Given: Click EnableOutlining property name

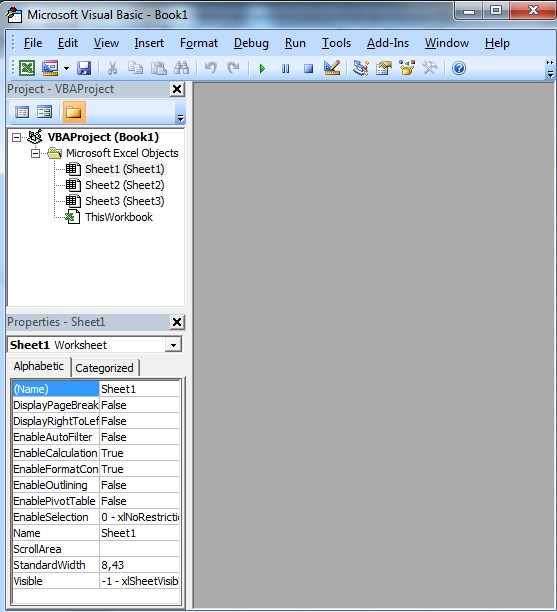Looking at the screenshot, I should point(56,485).
